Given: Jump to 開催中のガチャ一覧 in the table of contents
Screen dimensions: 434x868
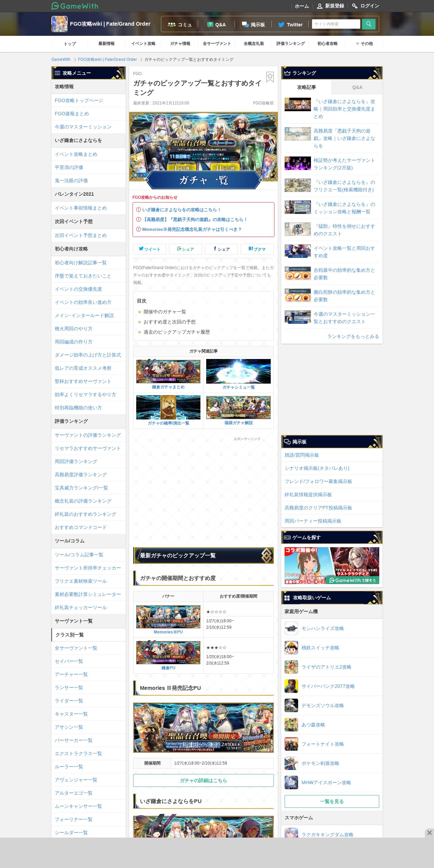Looking at the screenshot, I should pyautogui.click(x=165, y=312).
